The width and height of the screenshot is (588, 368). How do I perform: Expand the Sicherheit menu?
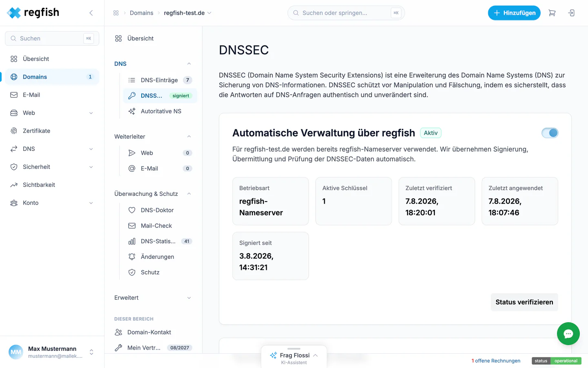[x=91, y=167]
